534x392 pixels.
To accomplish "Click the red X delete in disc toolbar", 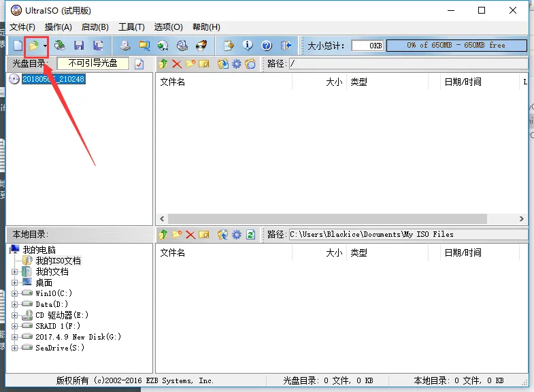I will [x=177, y=64].
